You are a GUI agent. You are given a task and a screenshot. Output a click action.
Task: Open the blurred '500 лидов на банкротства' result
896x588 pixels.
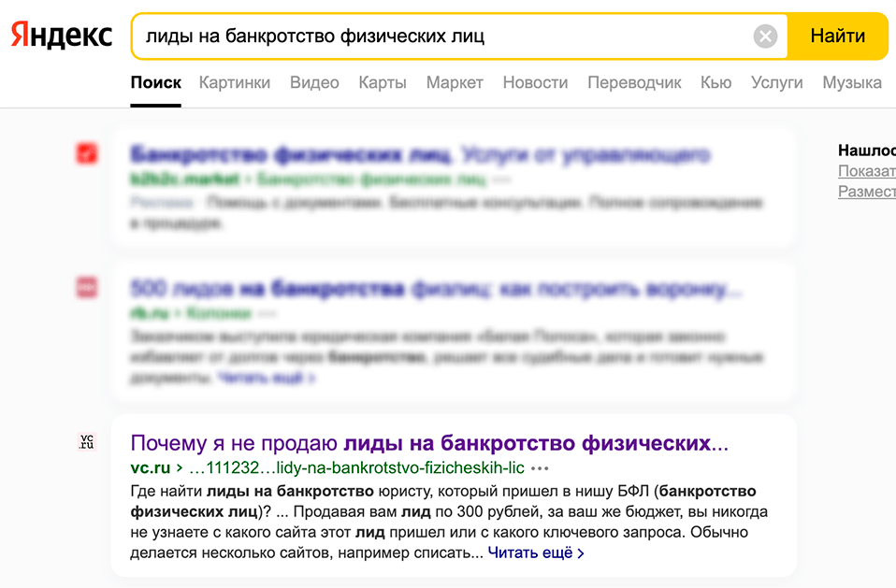coord(436,289)
